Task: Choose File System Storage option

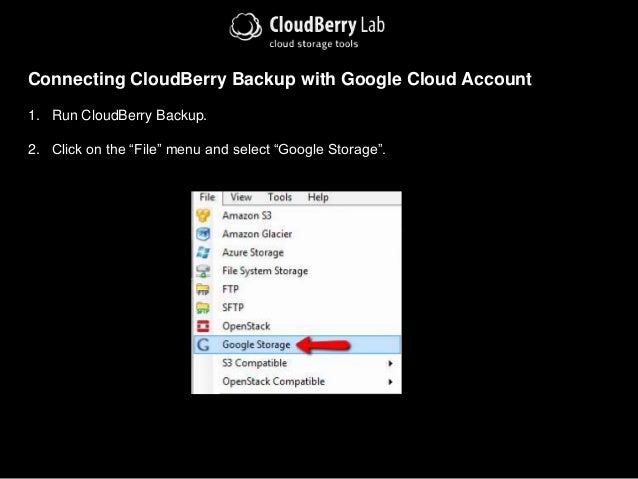Action: tap(297, 271)
